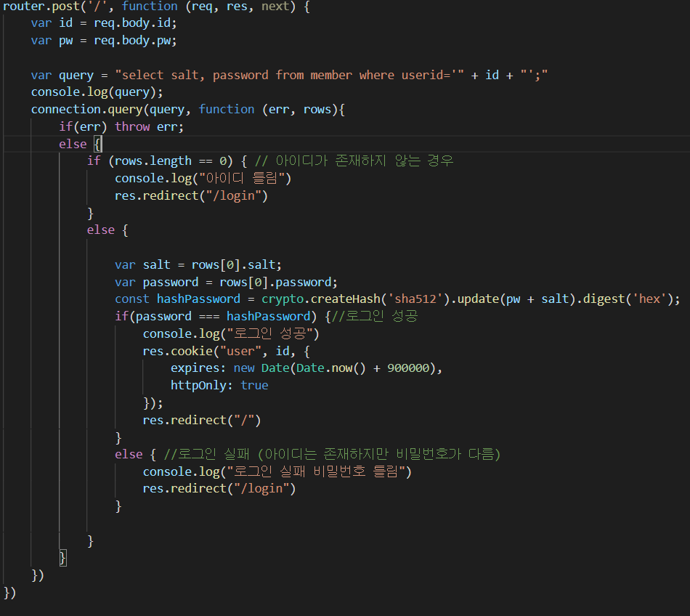Click the SQL string starting with 'select salt, password'

(x=289, y=75)
